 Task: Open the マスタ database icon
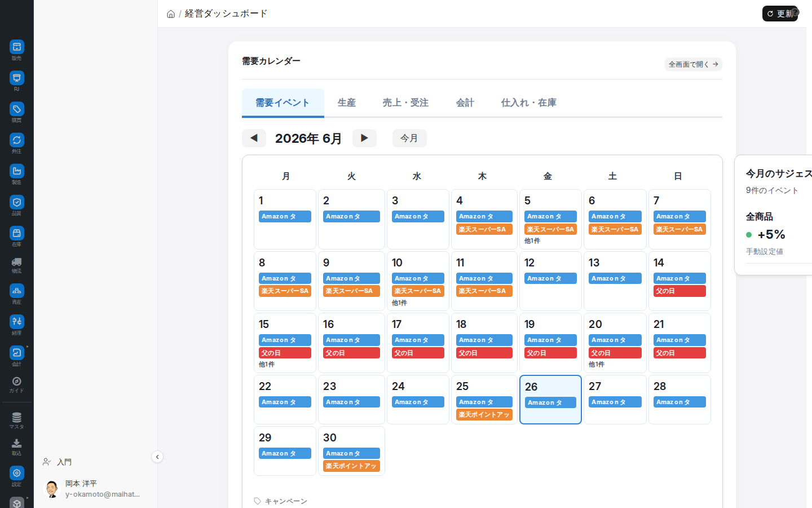tap(16, 418)
